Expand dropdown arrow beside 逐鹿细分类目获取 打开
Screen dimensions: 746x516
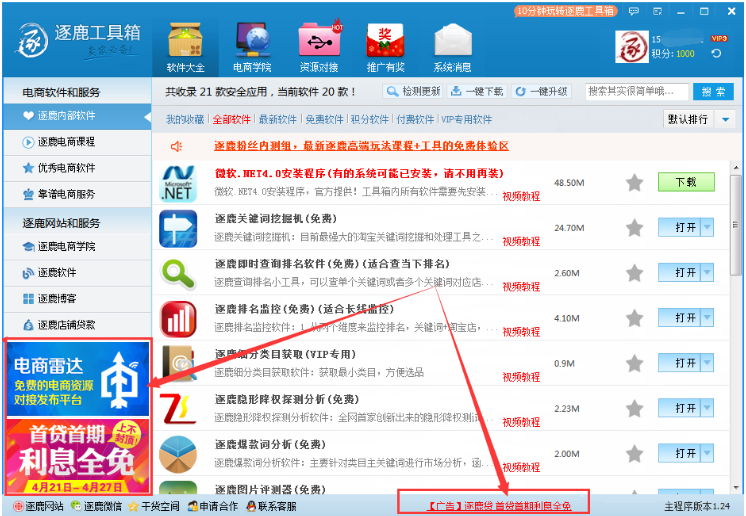(x=707, y=363)
